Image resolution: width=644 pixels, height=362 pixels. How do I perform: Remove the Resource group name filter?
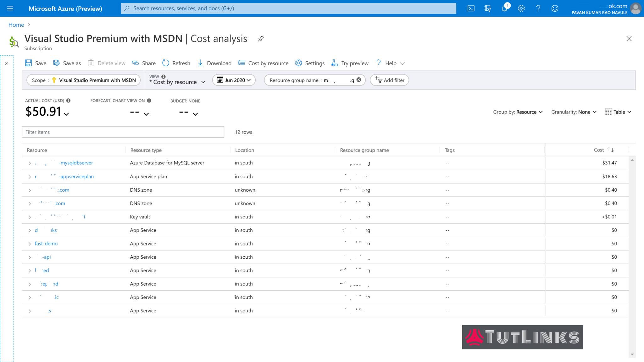[359, 80]
